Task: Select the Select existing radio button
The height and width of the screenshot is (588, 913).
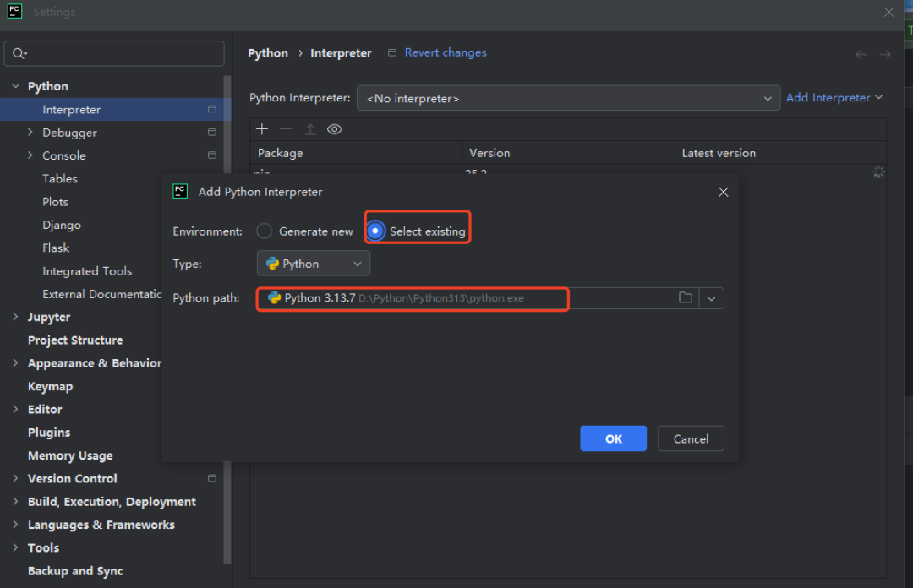Action: click(375, 231)
